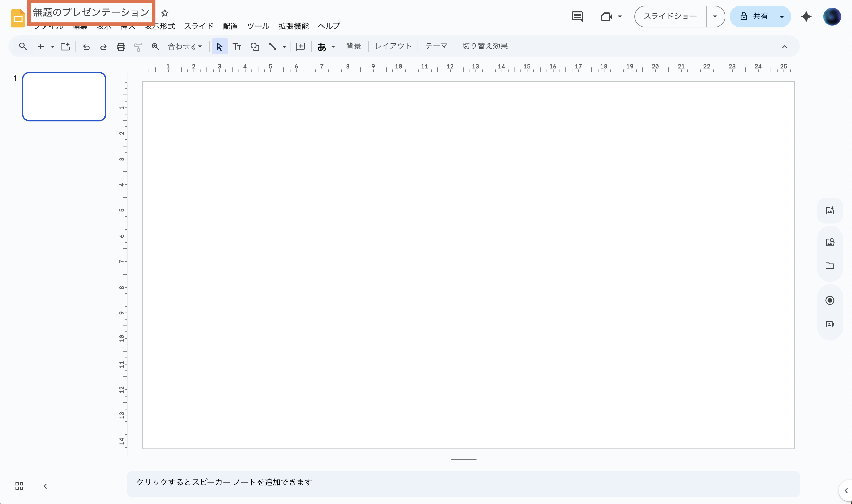This screenshot has height=504, width=852.
Task: Select slide 1 thumbnail in filmstrip
Action: 64,96
